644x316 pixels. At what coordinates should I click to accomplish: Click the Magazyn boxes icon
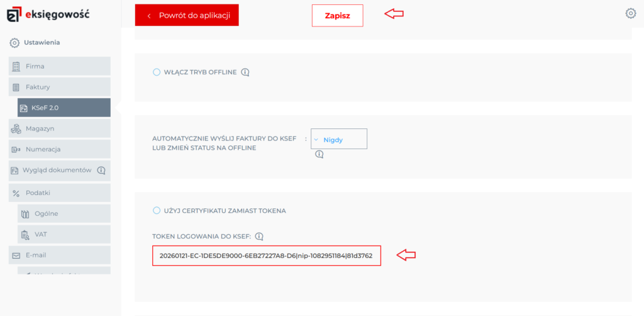tap(16, 128)
